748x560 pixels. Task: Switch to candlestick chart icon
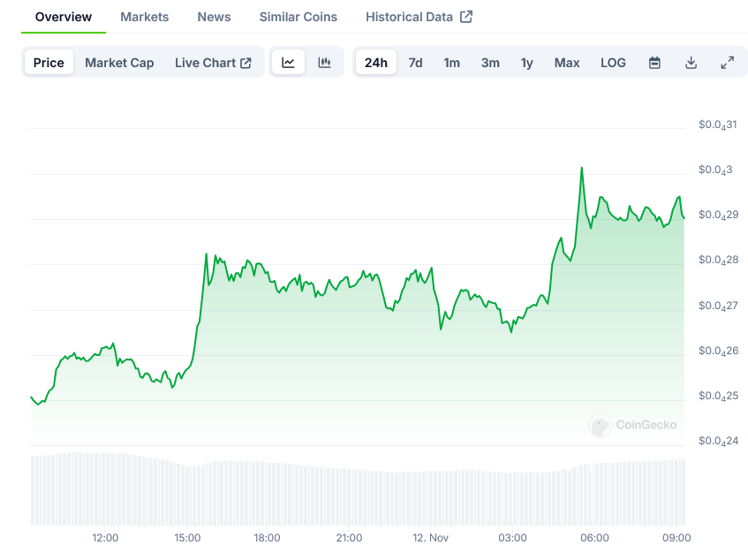pyautogui.click(x=324, y=63)
